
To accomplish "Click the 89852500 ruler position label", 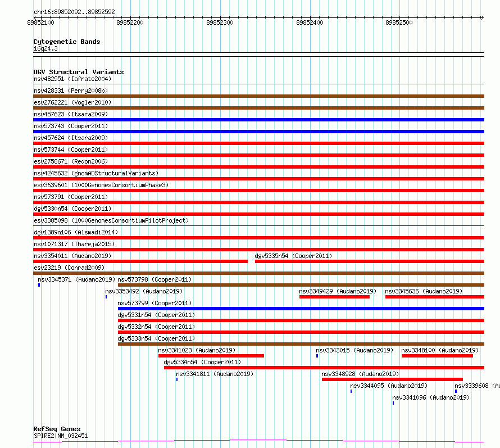I will click(399, 22).
